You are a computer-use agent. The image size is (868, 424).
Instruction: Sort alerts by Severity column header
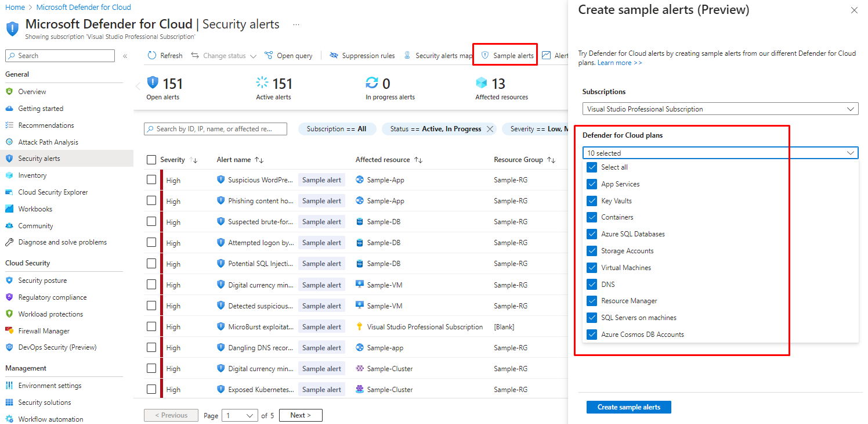coord(172,160)
